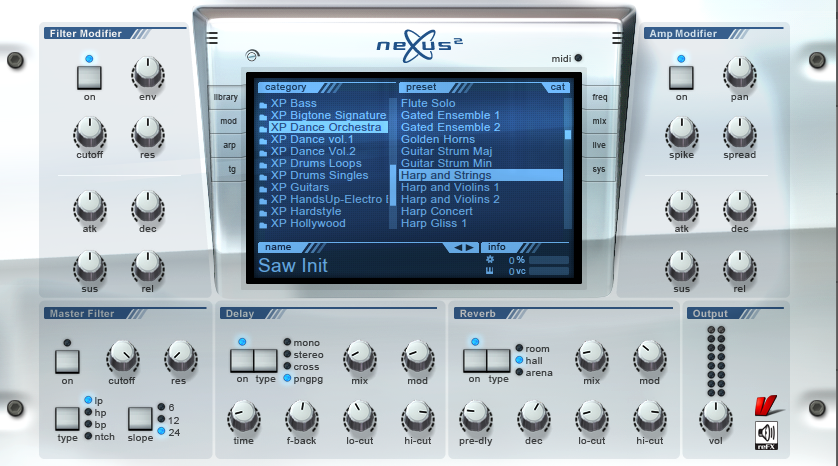Click the XP Hollywood folder icon
Viewport: 838px width, 466px height.
pos(263,225)
